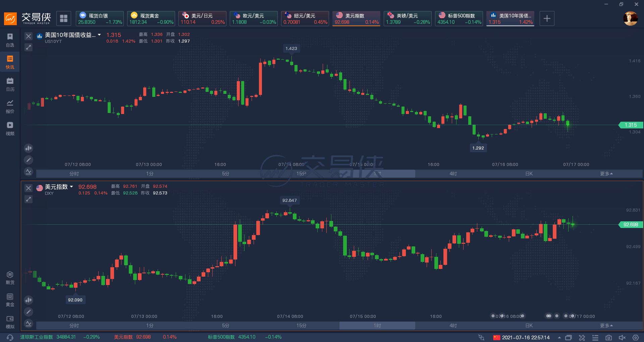Open the 报价 quotes sidebar icon

coord(10,106)
